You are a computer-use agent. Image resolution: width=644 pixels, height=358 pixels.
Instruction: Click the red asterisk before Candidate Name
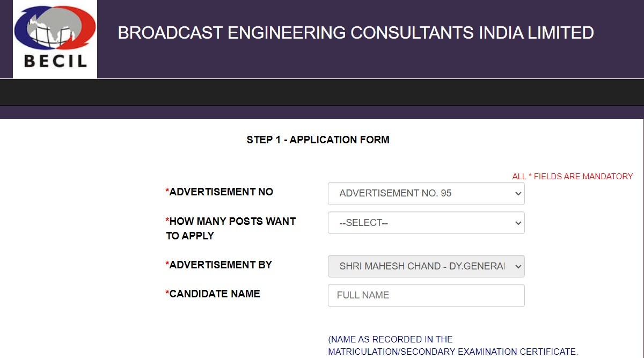coord(167,294)
